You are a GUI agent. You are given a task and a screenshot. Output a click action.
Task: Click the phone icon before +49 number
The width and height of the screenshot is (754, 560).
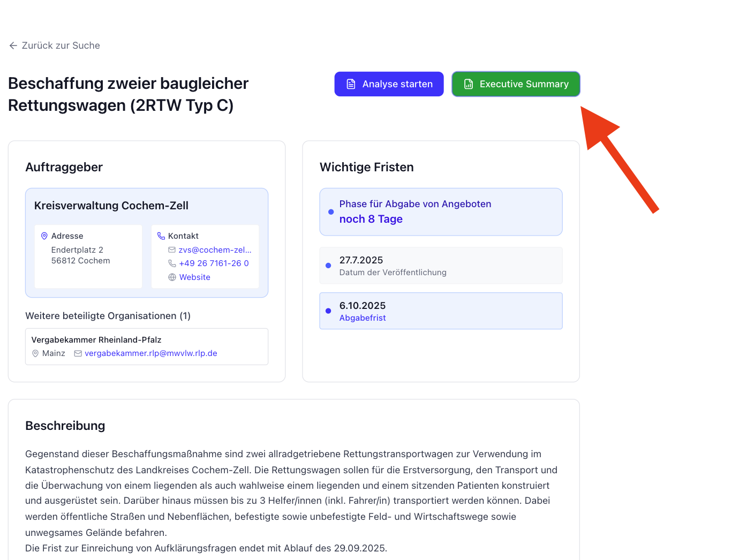[x=172, y=263]
